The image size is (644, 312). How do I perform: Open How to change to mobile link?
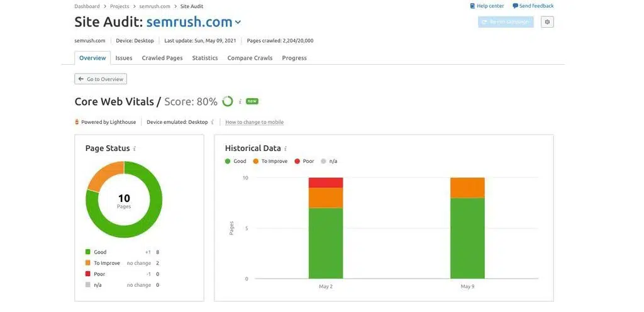[254, 122]
